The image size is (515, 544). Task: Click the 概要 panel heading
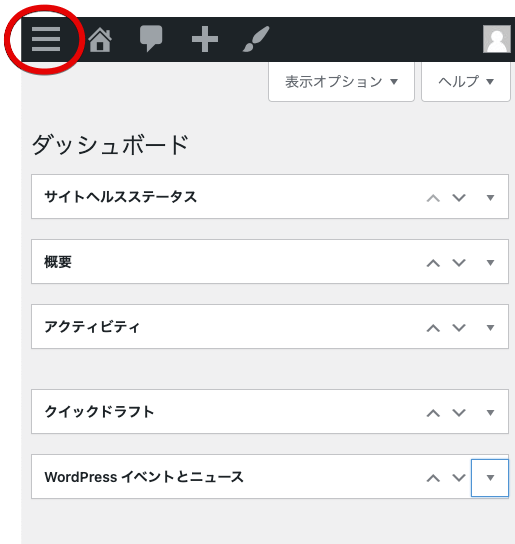(58, 262)
